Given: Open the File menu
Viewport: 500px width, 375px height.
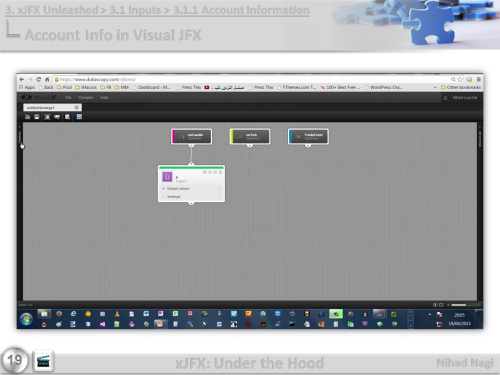Looking at the screenshot, I should point(68,97).
